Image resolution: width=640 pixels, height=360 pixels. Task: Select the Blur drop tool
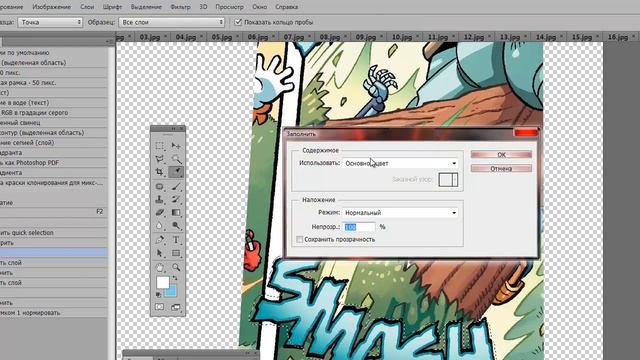[x=160, y=226]
